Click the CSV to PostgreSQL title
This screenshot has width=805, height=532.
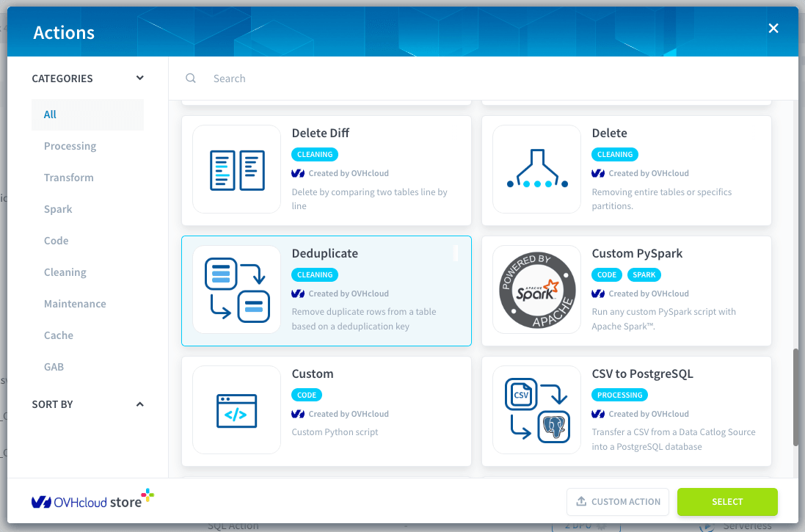pos(642,374)
